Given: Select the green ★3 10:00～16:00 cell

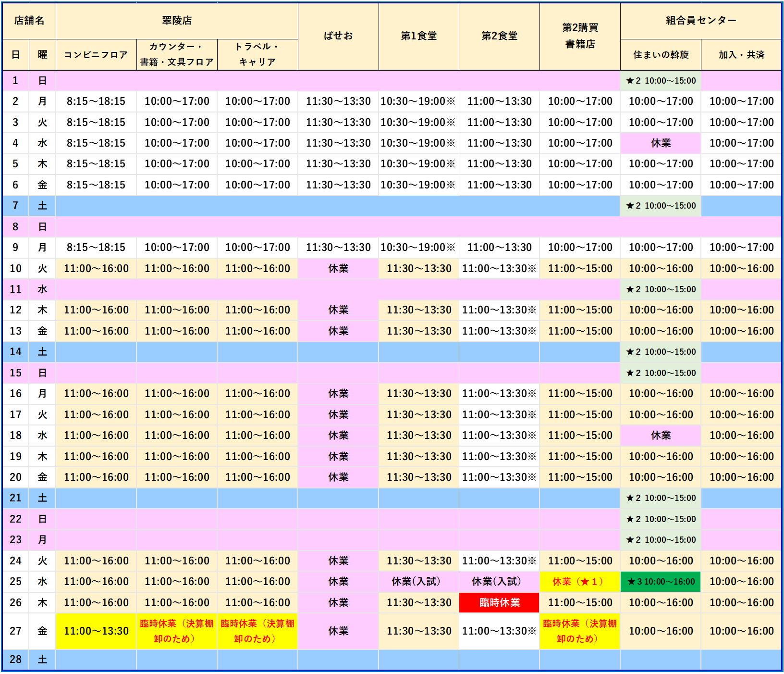Looking at the screenshot, I should 661,582.
